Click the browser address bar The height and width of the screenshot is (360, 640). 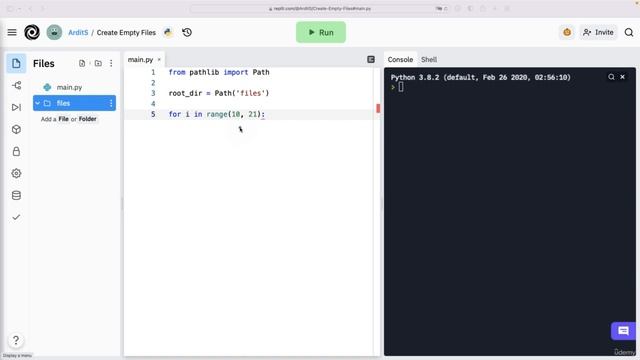point(319,9)
